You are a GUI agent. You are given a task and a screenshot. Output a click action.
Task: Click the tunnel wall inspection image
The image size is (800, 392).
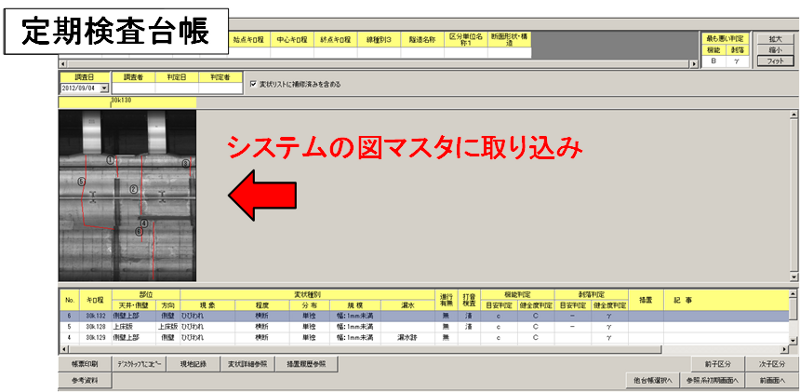128,195
